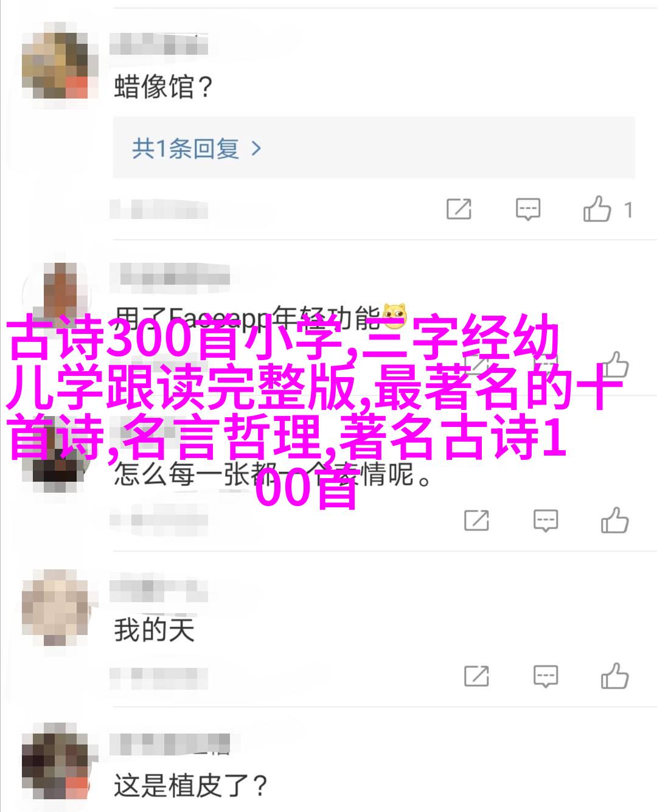Reply to the "蜡像馆？" comment via bubble icon
The width and height of the screenshot is (657, 812).
click(527, 209)
